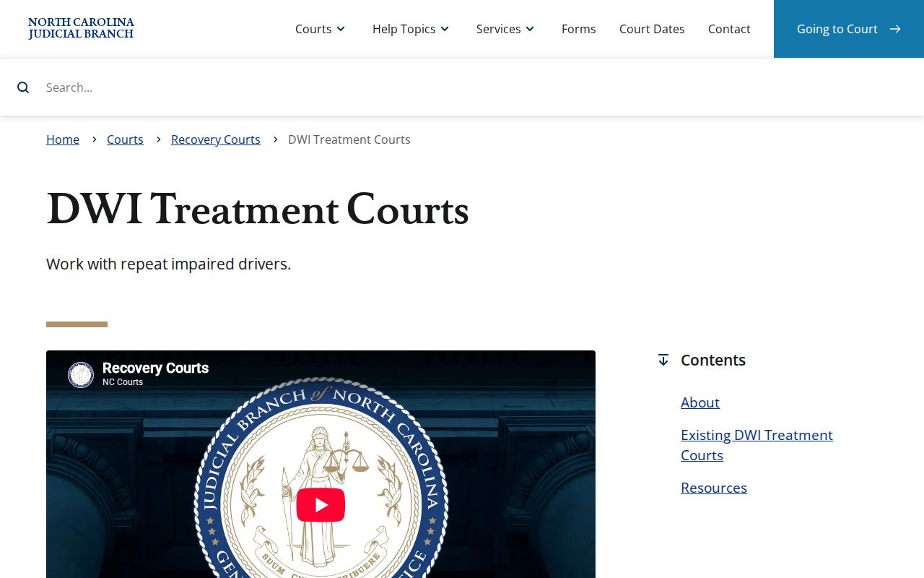Viewport: 924px width, 578px height.
Task: Click the Contents down-arrow icon
Action: pyautogui.click(x=663, y=360)
